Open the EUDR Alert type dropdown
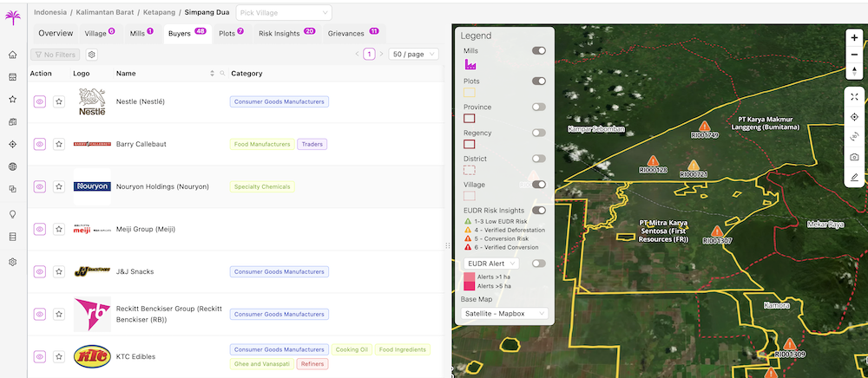The image size is (868, 378). [490, 264]
